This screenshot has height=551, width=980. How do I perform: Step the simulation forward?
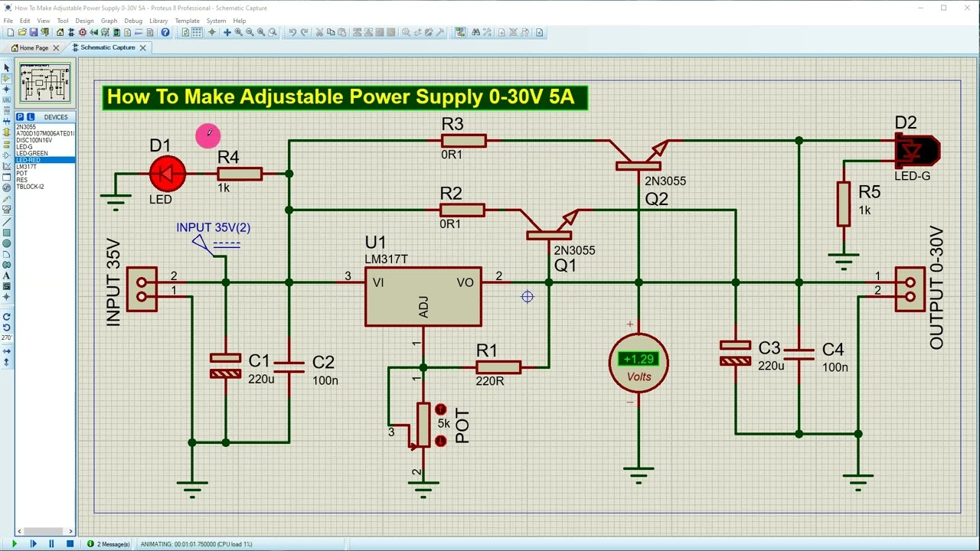[x=33, y=544]
